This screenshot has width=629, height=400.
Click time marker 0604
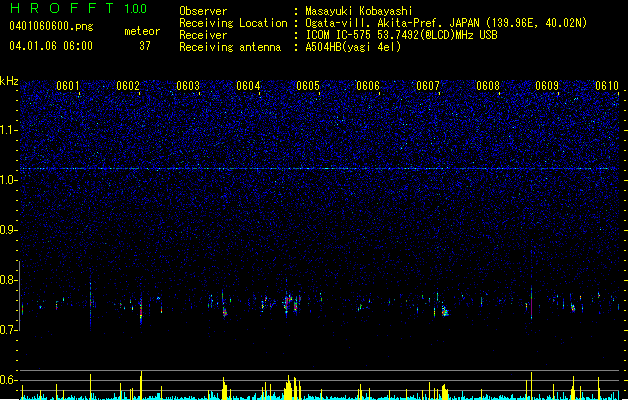[248, 86]
